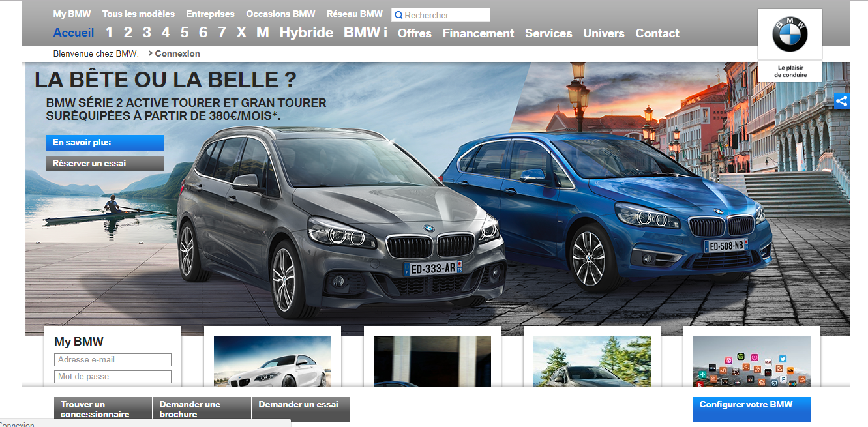Viewport: 868px width, 427px height.
Task: Open the M models menu
Action: point(262,33)
